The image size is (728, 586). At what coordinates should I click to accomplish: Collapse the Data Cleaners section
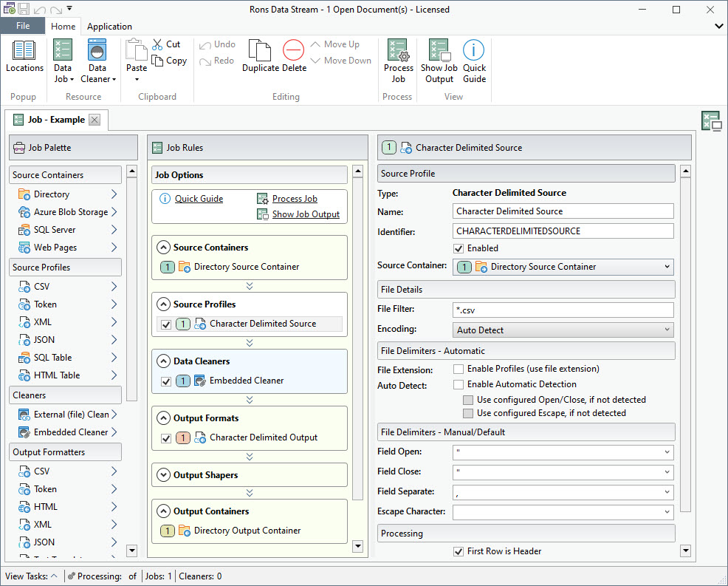click(164, 361)
